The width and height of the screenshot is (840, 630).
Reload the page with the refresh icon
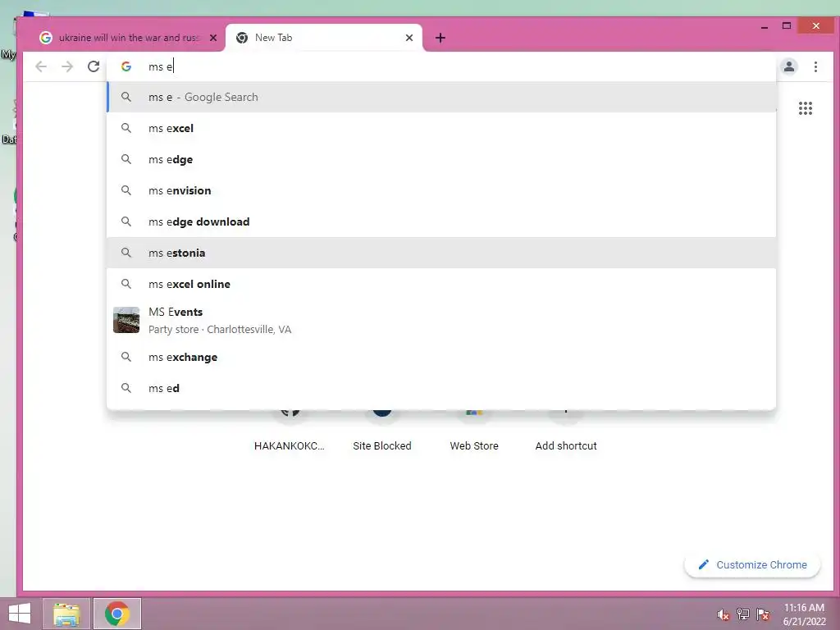point(94,66)
